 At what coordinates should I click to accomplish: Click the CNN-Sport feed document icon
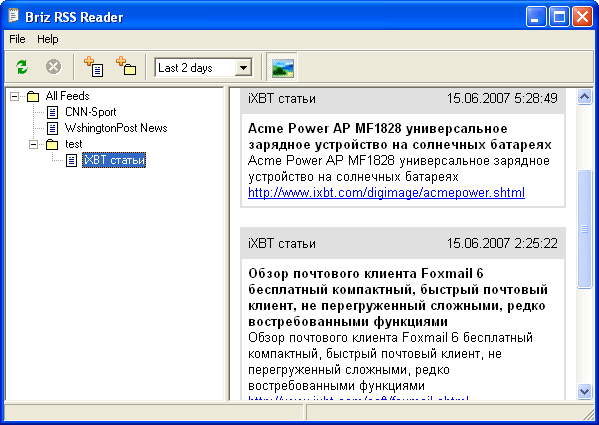[52, 112]
